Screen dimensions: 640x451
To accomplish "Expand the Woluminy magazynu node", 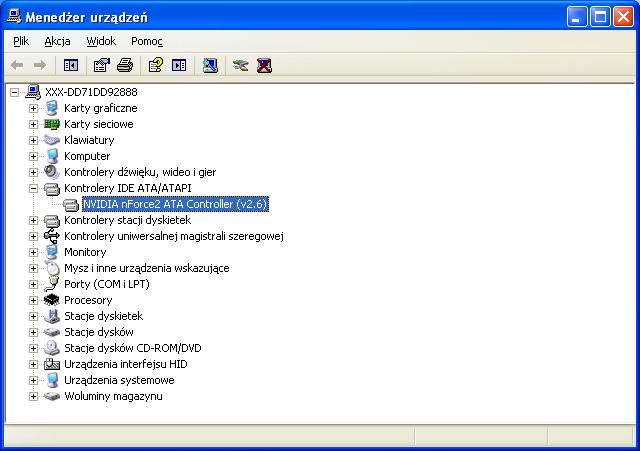I will click(x=33, y=396).
